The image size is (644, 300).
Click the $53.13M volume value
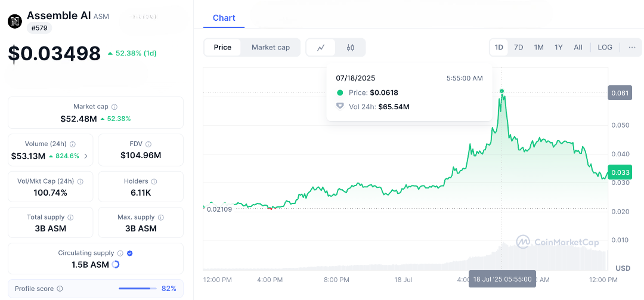pyautogui.click(x=29, y=156)
